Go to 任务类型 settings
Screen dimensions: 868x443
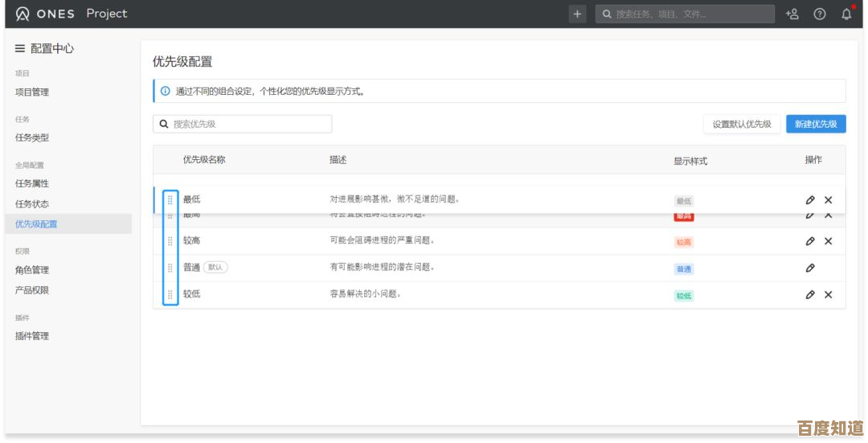point(32,138)
